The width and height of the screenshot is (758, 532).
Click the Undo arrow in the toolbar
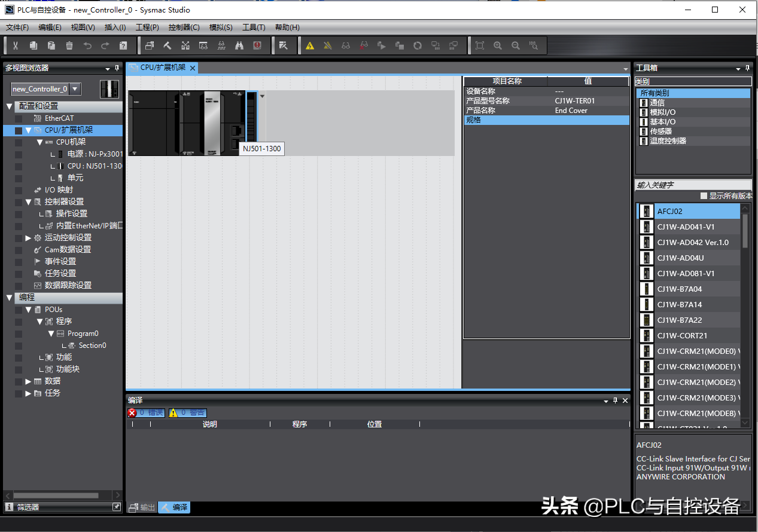(x=87, y=45)
